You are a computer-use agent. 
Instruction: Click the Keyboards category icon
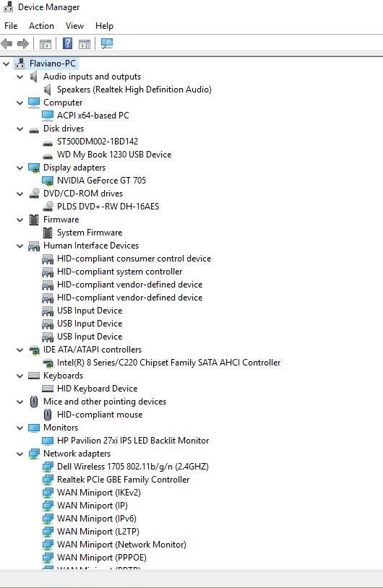[x=34, y=376]
